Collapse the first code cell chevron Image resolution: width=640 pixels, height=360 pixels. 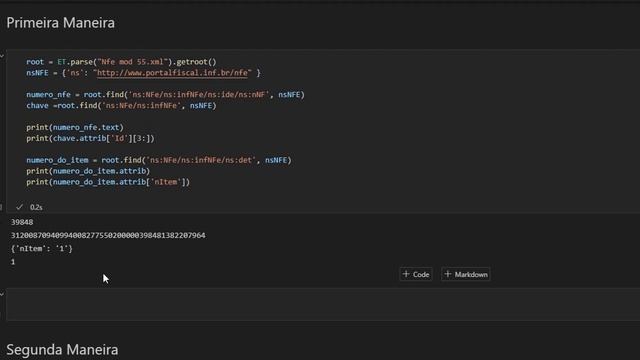click(x=2, y=56)
